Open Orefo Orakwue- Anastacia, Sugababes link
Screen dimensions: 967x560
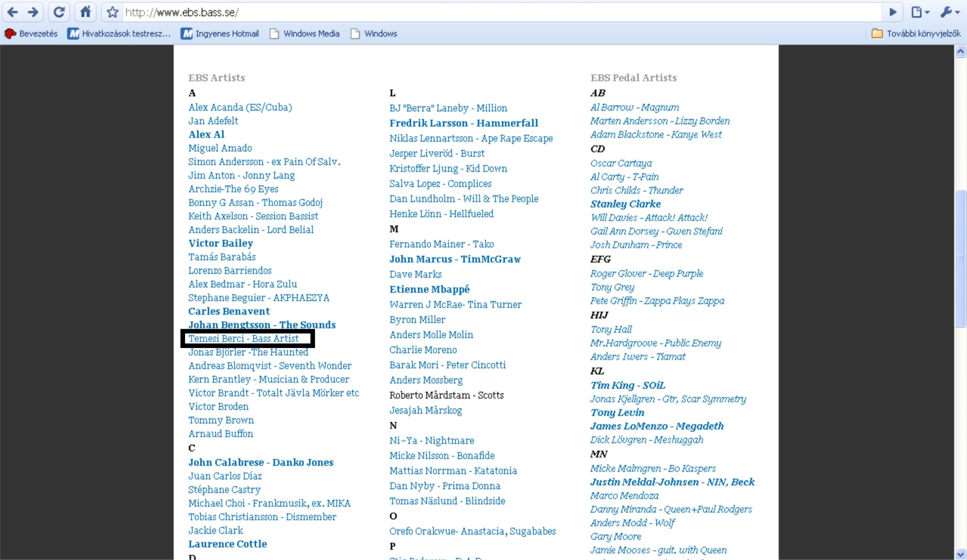(473, 531)
